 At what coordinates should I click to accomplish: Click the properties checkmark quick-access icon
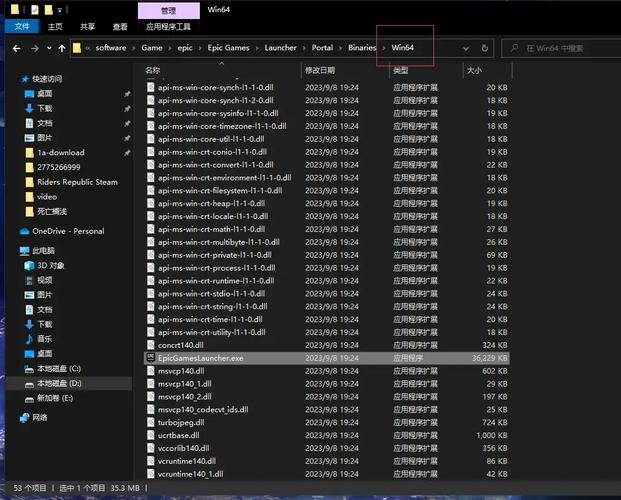coord(35,10)
